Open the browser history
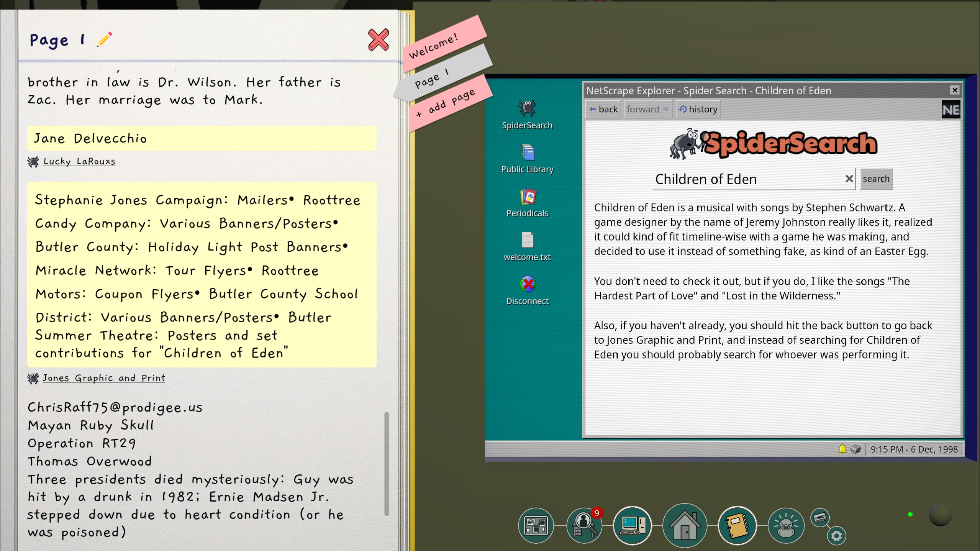The height and width of the screenshot is (551, 980). (x=698, y=109)
